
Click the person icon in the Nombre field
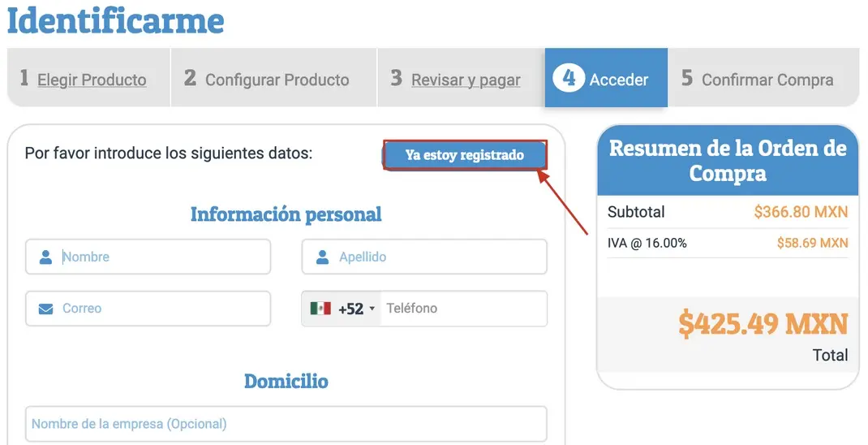(46, 257)
